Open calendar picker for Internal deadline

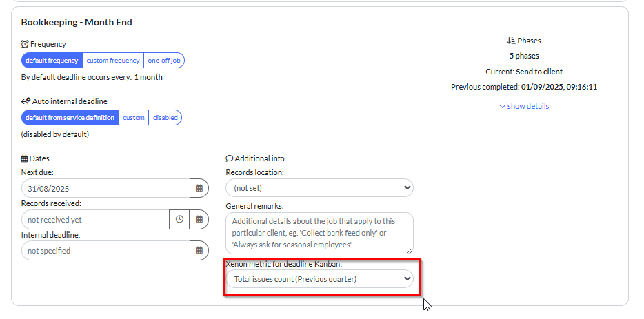pos(199,250)
